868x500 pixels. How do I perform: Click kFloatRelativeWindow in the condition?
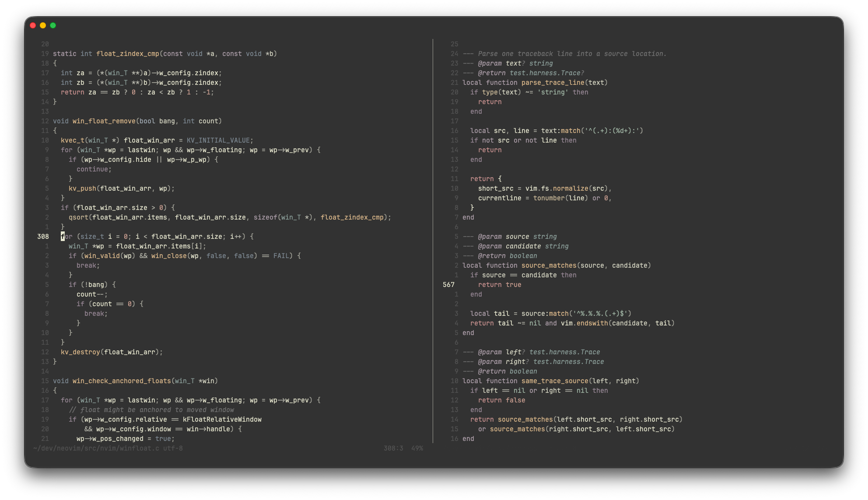(222, 420)
